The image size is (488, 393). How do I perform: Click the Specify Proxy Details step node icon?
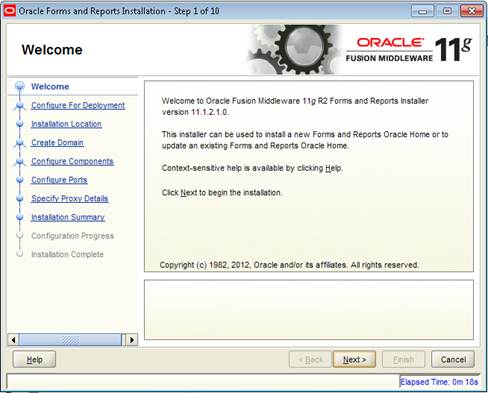point(20,199)
